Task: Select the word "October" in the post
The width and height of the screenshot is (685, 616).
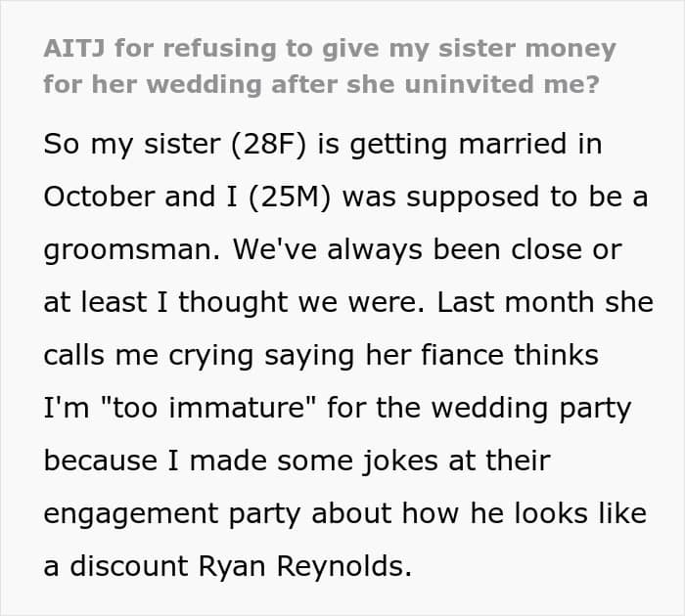Action: coord(99,197)
